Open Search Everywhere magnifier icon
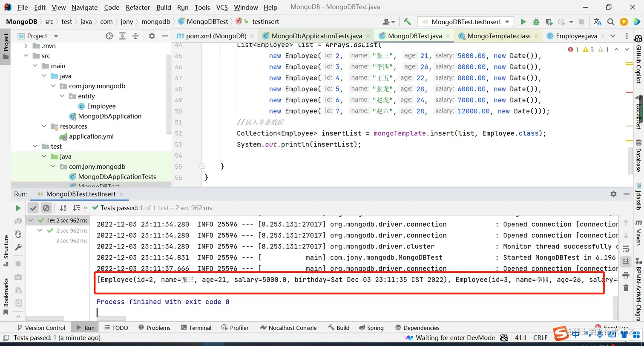The height and width of the screenshot is (346, 644). point(611,22)
